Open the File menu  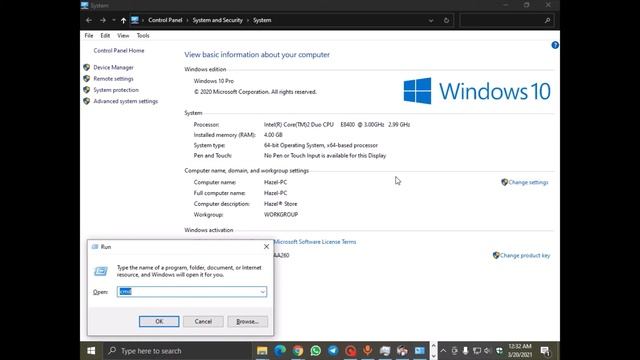pyautogui.click(x=89, y=36)
